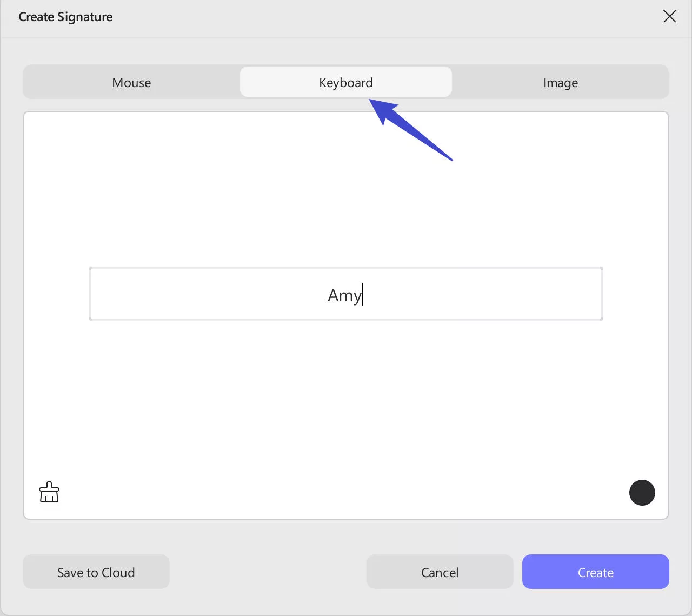Save the signature to Cloud

[96, 572]
